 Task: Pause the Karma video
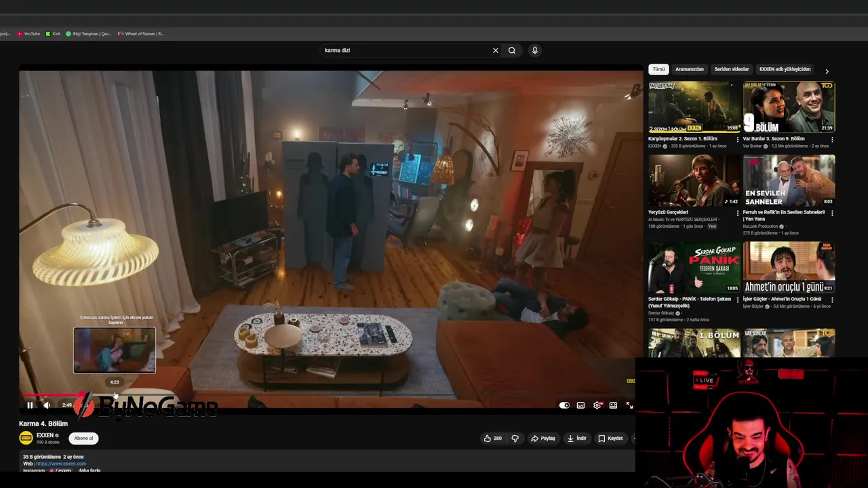tap(30, 405)
